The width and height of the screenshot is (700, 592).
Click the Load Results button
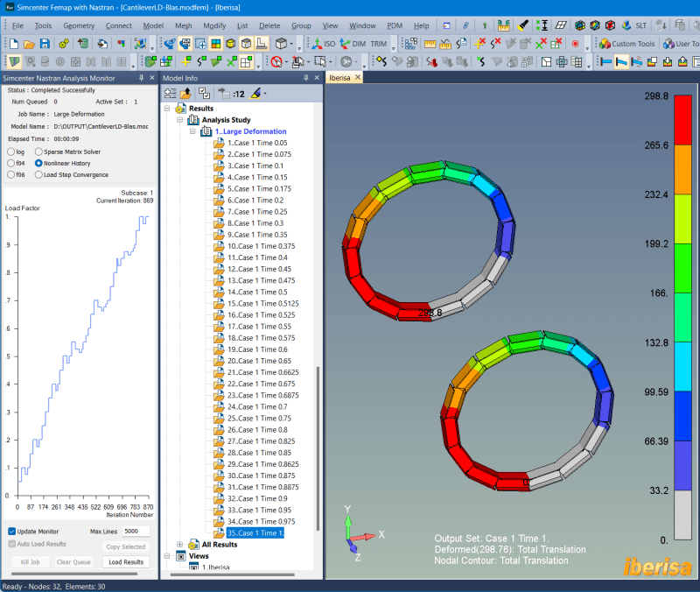(126, 561)
